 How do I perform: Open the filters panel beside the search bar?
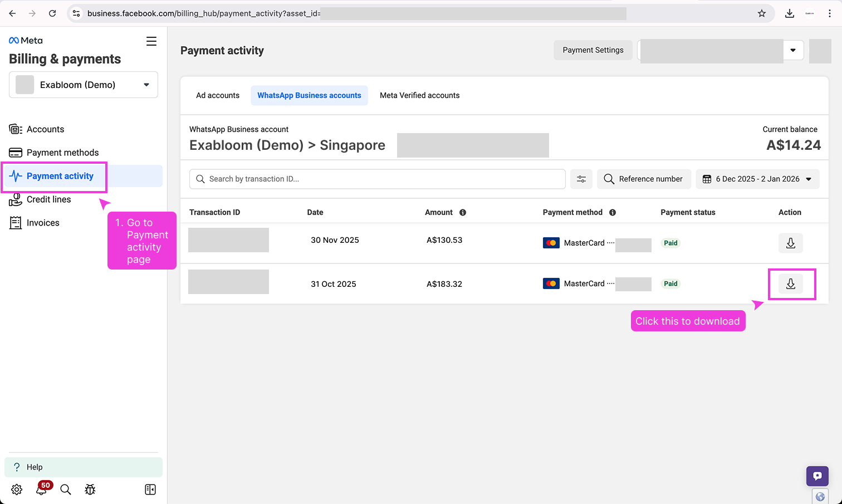click(581, 179)
